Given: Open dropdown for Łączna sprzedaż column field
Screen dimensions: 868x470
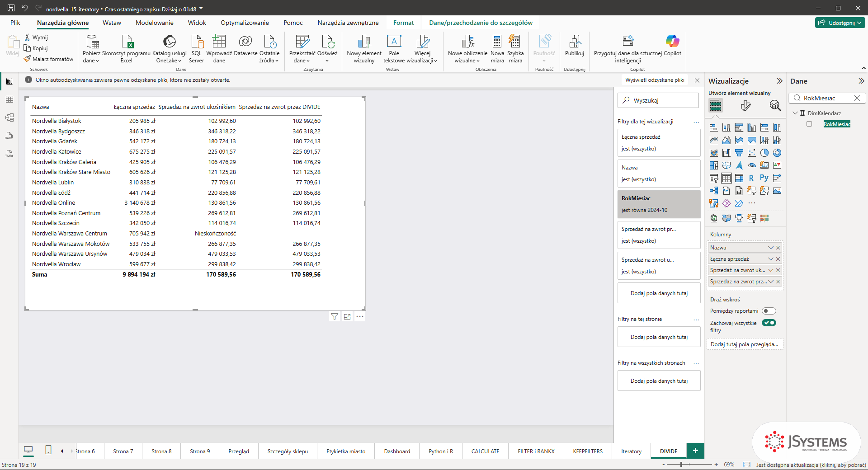Looking at the screenshot, I should tap(771, 259).
